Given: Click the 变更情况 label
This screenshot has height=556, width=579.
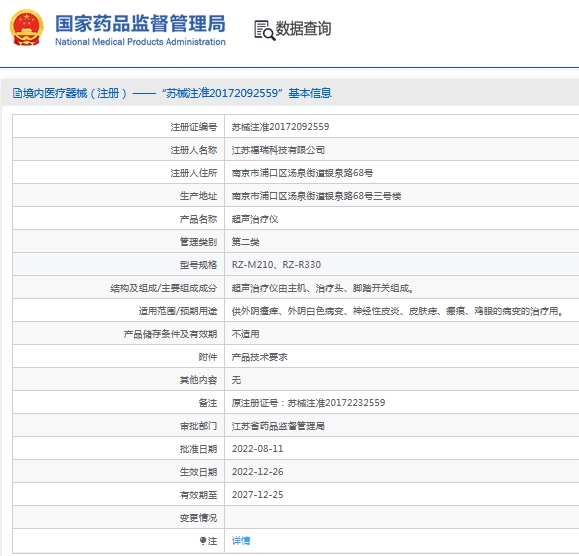Looking at the screenshot, I should click(198, 518).
